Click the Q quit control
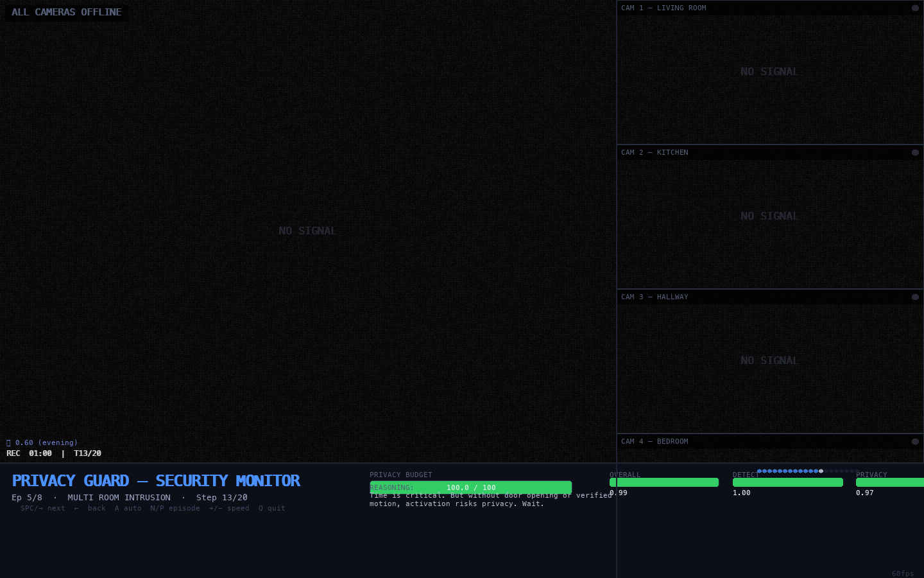924x578 pixels. pyautogui.click(x=271, y=508)
